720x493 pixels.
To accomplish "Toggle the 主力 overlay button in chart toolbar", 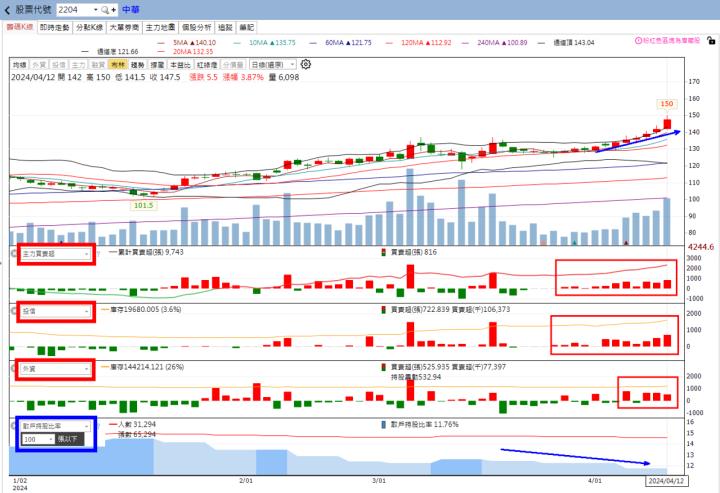I will [79, 65].
